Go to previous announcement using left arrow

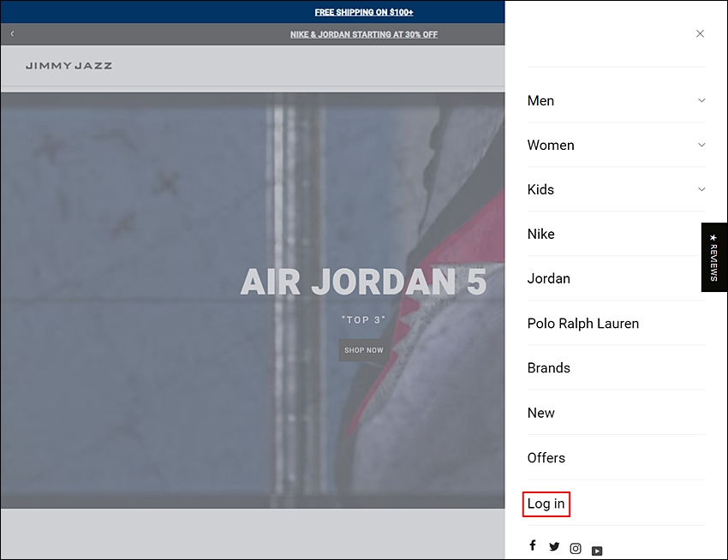pyautogui.click(x=12, y=33)
